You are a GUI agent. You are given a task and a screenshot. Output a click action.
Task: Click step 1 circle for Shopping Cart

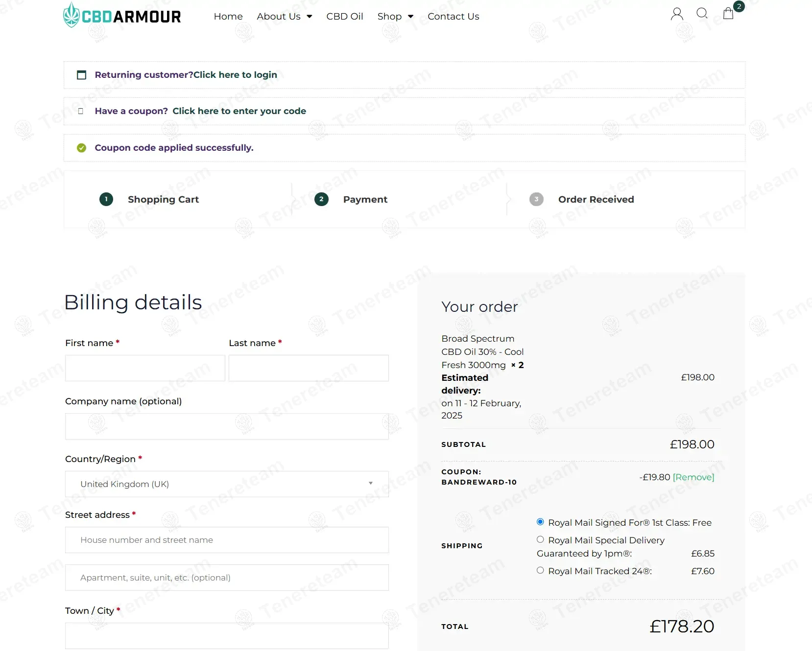pyautogui.click(x=106, y=199)
